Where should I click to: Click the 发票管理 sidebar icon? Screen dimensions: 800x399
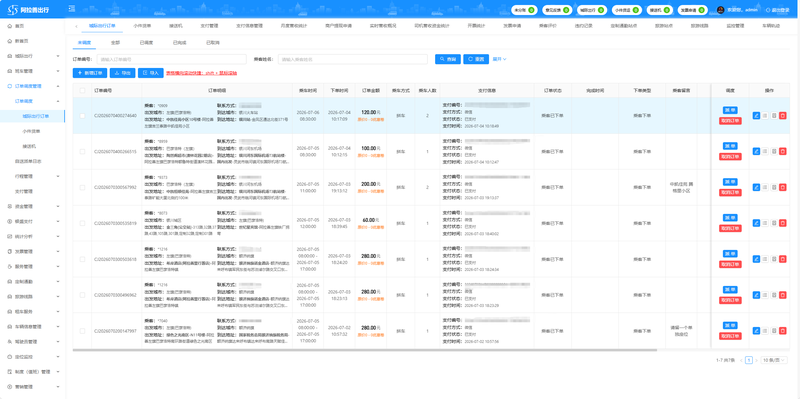pos(10,252)
